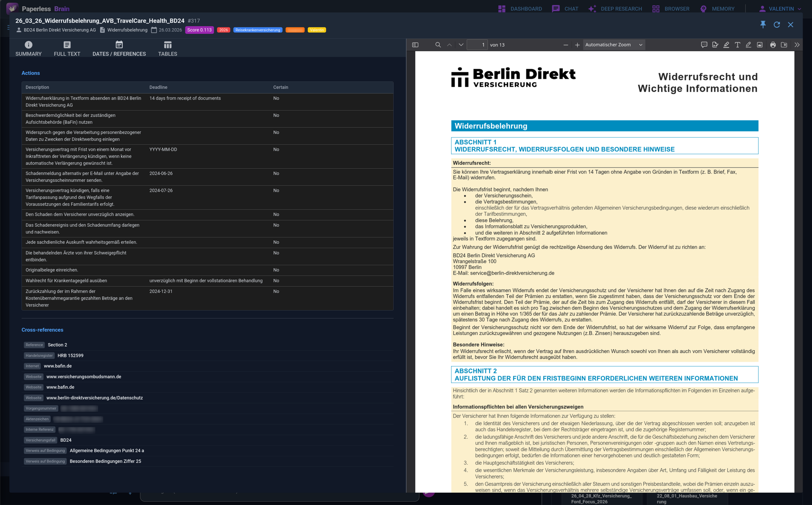Click the yellow Valentin tag
The width and height of the screenshot is (812, 505).
tap(317, 30)
